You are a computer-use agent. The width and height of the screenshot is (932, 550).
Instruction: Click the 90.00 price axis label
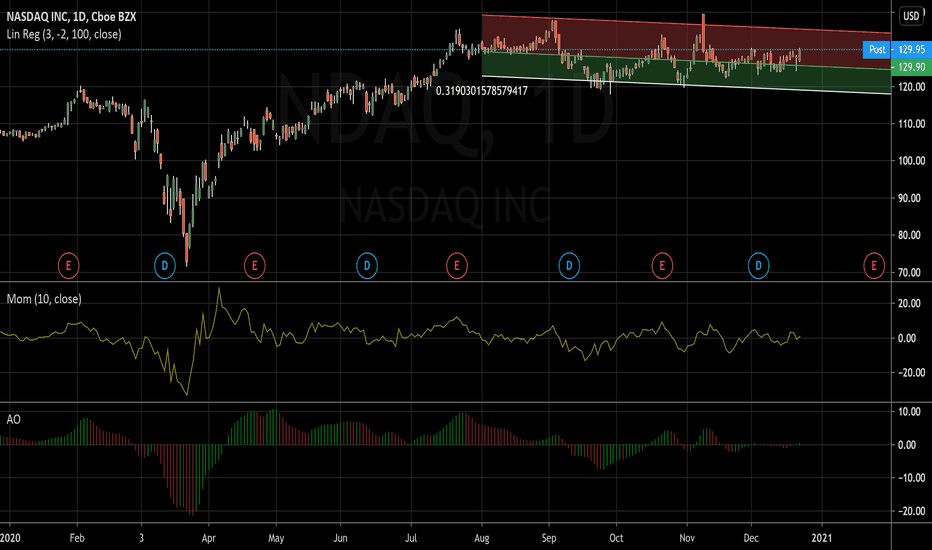click(911, 198)
